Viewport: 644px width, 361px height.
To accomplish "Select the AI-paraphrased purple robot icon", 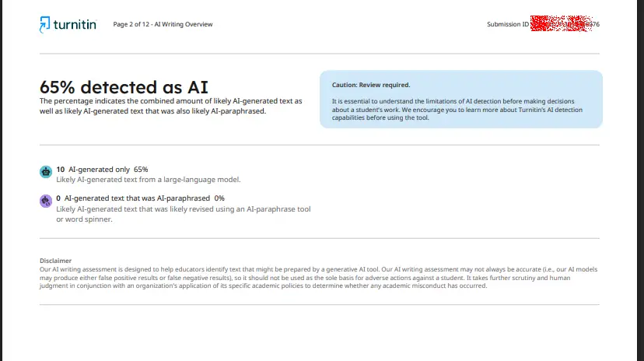I will point(46,201).
